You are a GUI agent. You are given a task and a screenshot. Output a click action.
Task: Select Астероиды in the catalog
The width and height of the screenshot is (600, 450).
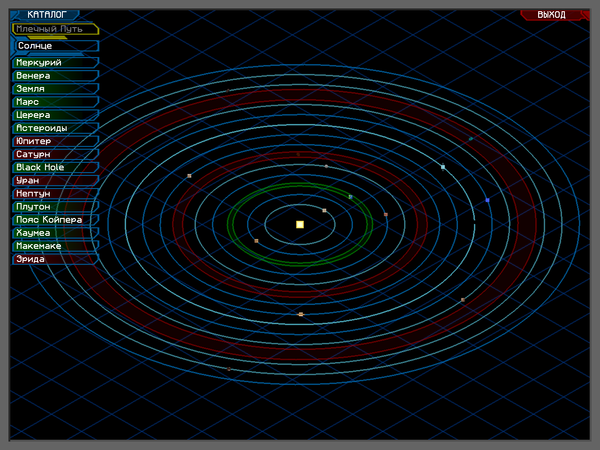pyautogui.click(x=55, y=128)
